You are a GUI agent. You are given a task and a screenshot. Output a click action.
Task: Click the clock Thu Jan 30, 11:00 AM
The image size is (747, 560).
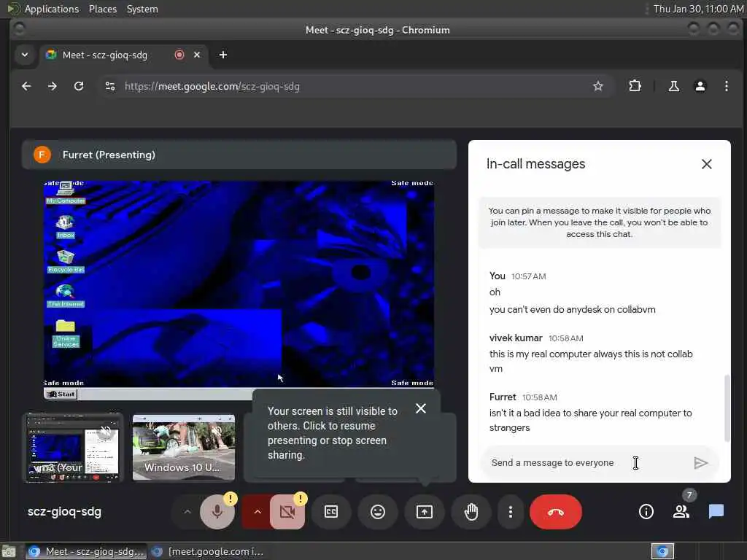click(x=698, y=9)
